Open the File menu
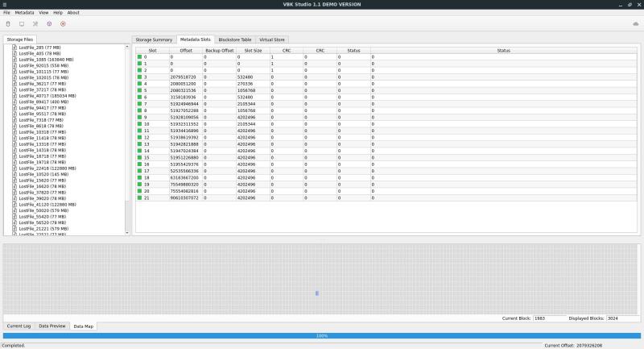The image size is (644, 349). 6,13
